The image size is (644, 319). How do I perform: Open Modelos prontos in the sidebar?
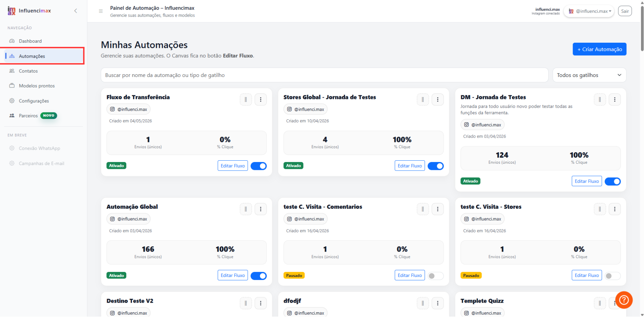(x=43, y=86)
